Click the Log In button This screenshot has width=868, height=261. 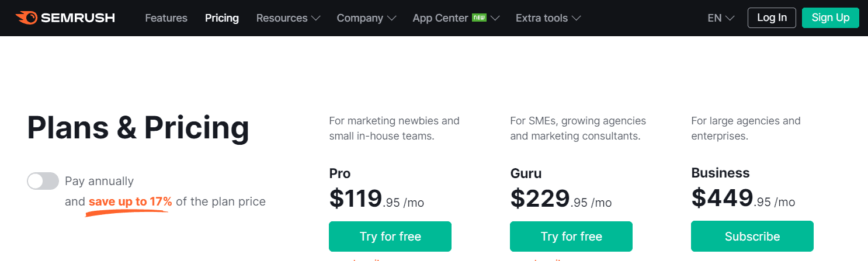772,18
